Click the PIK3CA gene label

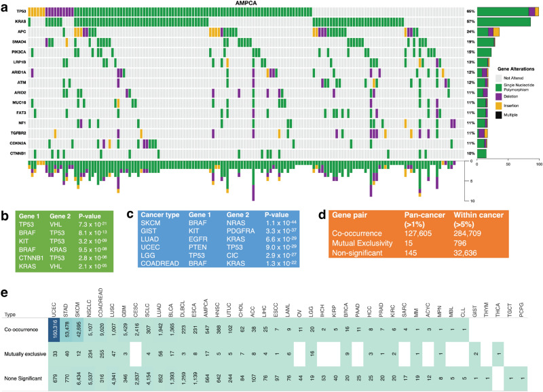pyautogui.click(x=20, y=53)
